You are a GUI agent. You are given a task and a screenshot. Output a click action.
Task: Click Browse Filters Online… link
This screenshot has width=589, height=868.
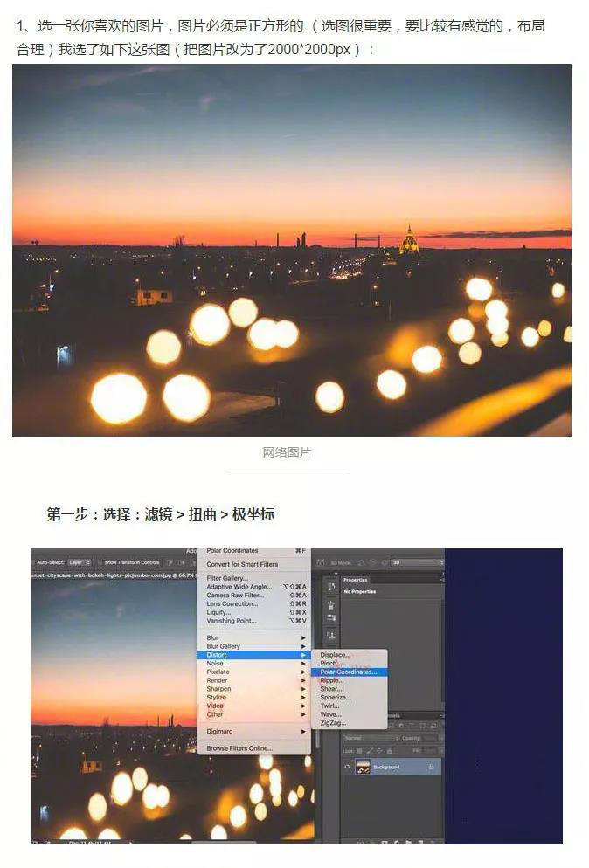[x=254, y=748]
